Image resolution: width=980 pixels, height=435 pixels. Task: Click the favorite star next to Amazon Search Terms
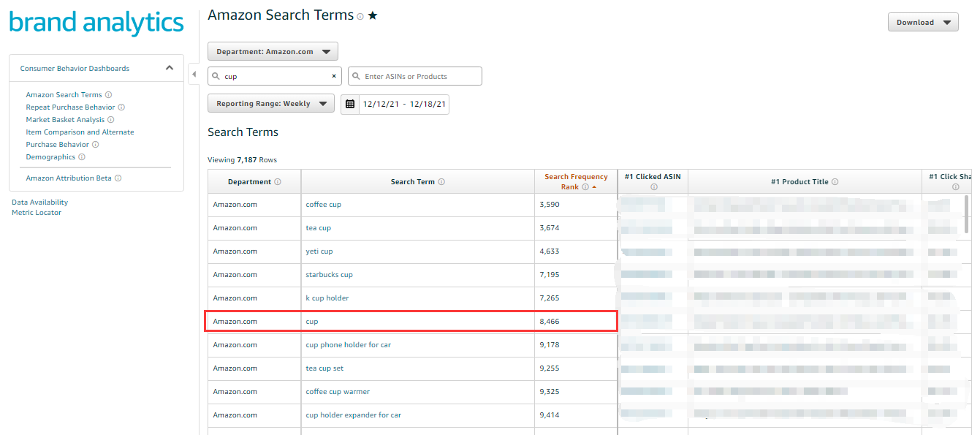[373, 15]
